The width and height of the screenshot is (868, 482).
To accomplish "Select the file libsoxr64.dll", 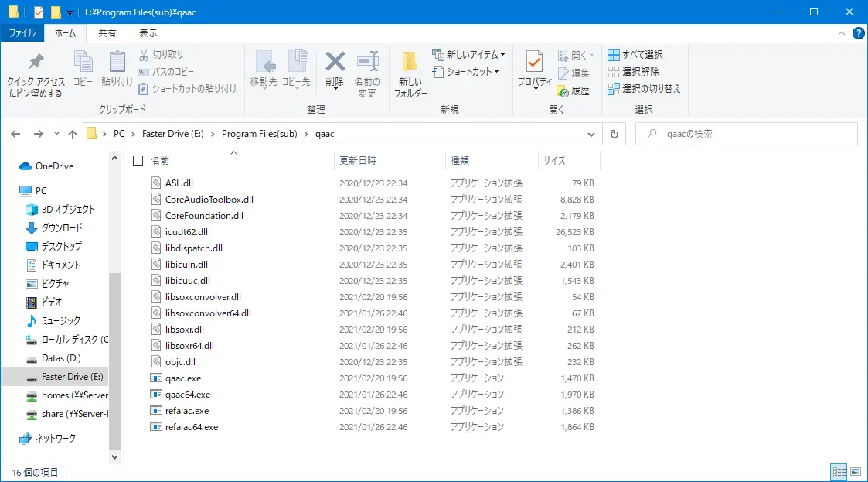I will click(189, 346).
